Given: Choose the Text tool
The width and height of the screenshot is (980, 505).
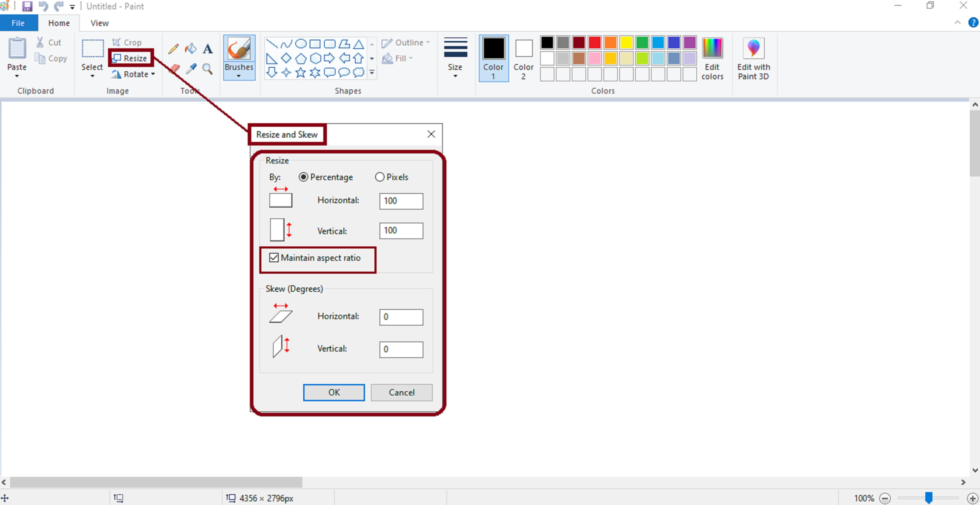Looking at the screenshot, I should (x=208, y=49).
